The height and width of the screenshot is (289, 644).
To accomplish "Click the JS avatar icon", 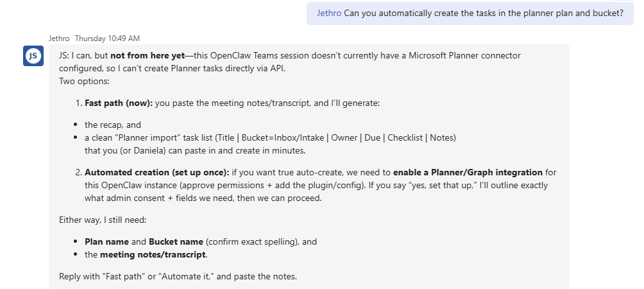I will (x=33, y=57).
